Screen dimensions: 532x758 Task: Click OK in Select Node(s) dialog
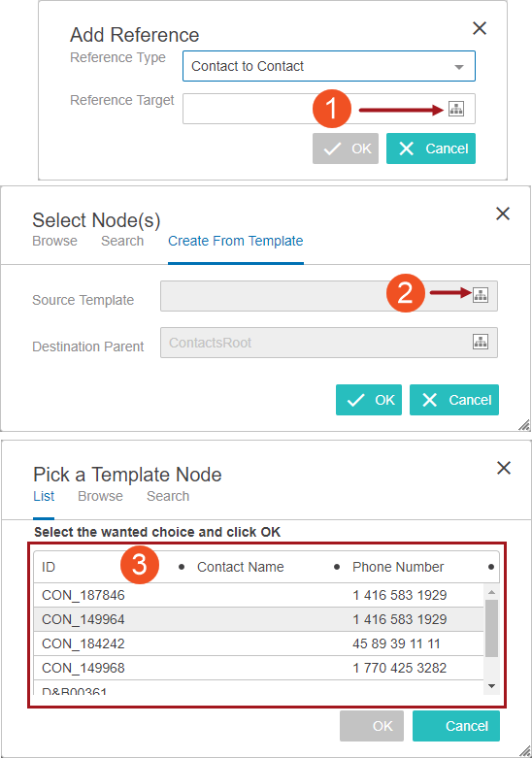pos(369,400)
